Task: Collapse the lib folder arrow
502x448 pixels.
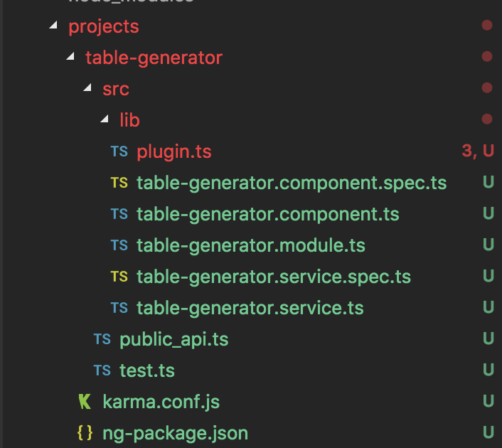Action: tap(105, 120)
